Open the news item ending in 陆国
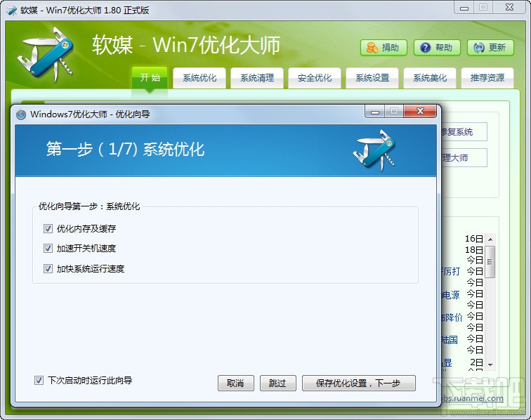Image resolution: width=531 pixels, height=420 pixels. coord(450,340)
